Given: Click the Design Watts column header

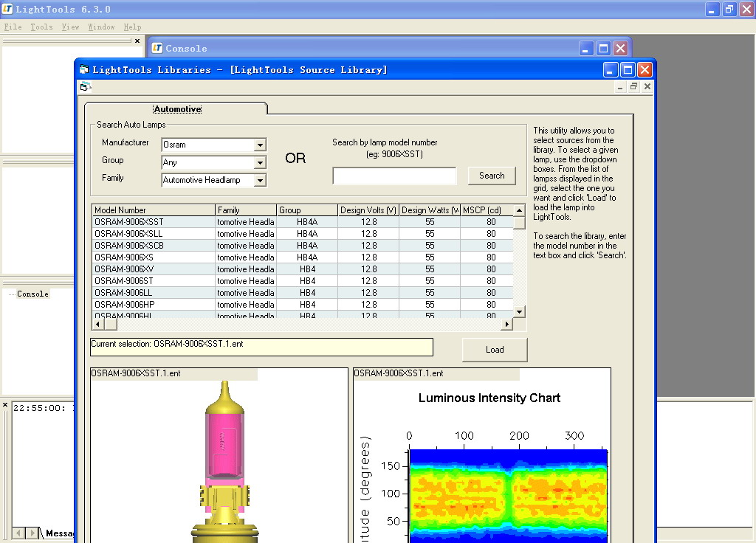Looking at the screenshot, I should tap(430, 210).
